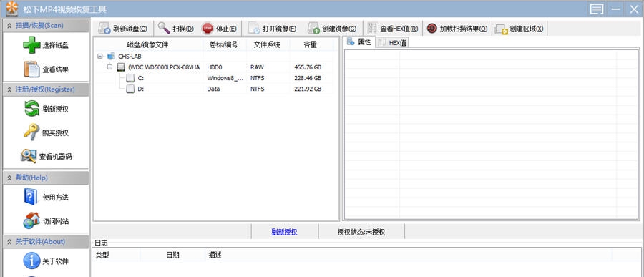Collapse the 帮助(Help) sidebar section
This screenshot has height=277, width=644.
[9, 178]
